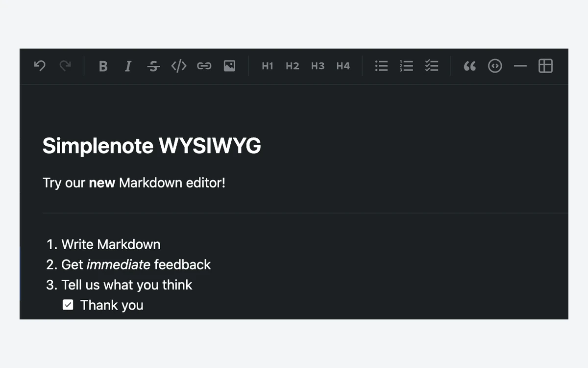Screen dimensions: 588x368
Task: Toggle bold formatting
Action: click(x=103, y=66)
